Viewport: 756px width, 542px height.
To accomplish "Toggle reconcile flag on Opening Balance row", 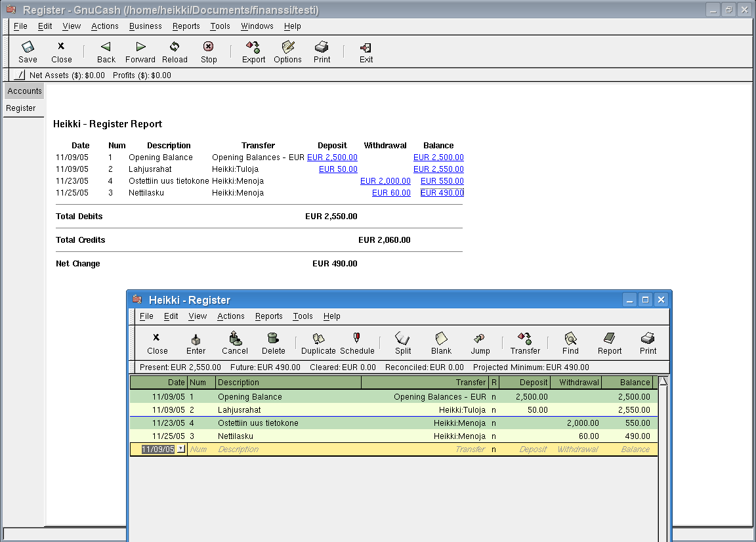I will (x=493, y=397).
